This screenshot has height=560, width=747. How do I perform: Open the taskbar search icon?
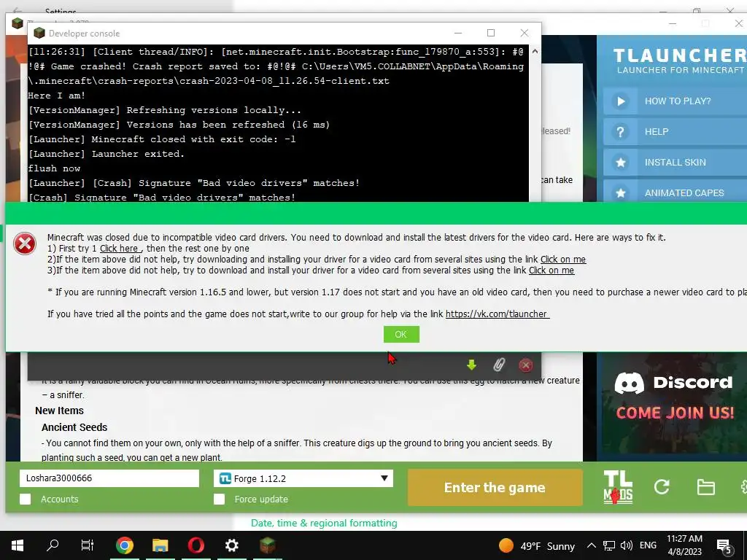[53, 545]
